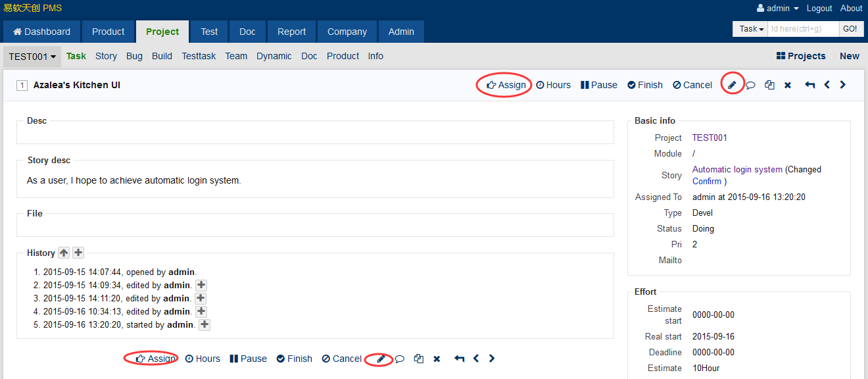Image resolution: width=868 pixels, height=379 pixels.
Task: Click the ID search input field
Action: [803, 29]
